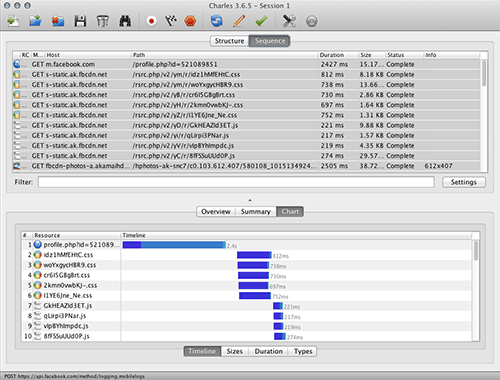Click chart resource woYxgycHBR9.css in row 3
The image size is (500, 380).
[70, 265]
